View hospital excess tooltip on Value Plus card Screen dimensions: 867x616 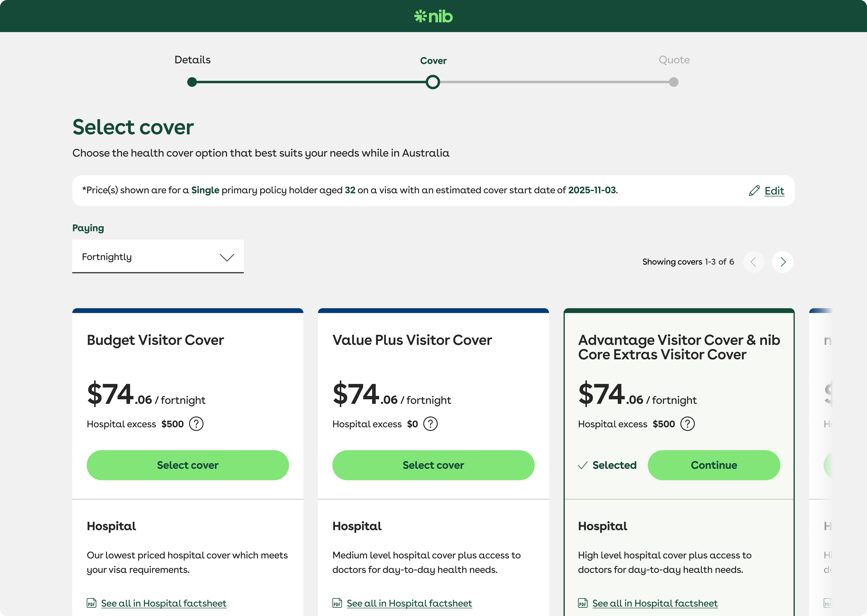click(x=430, y=424)
